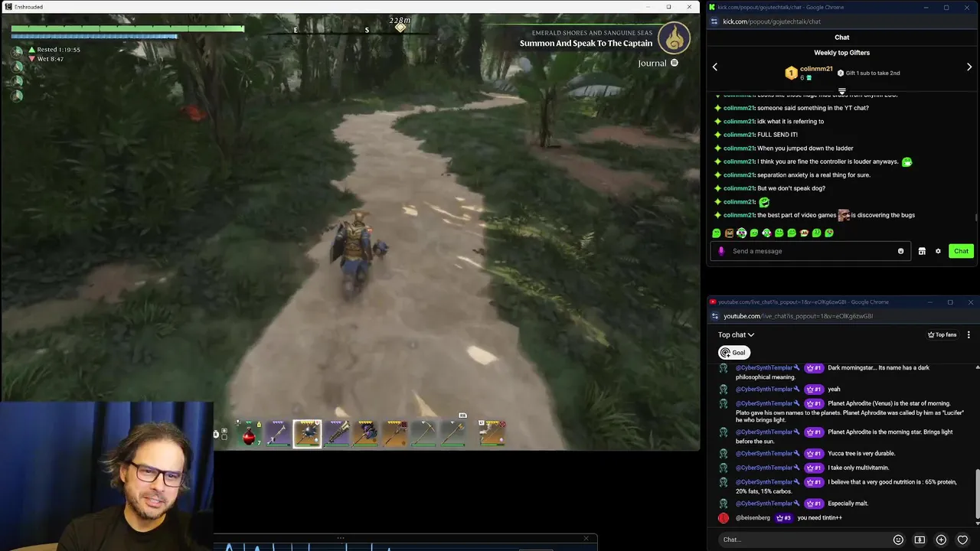The width and height of the screenshot is (980, 551).
Task: Go to previous Kick leaderboard panel
Action: tap(715, 67)
